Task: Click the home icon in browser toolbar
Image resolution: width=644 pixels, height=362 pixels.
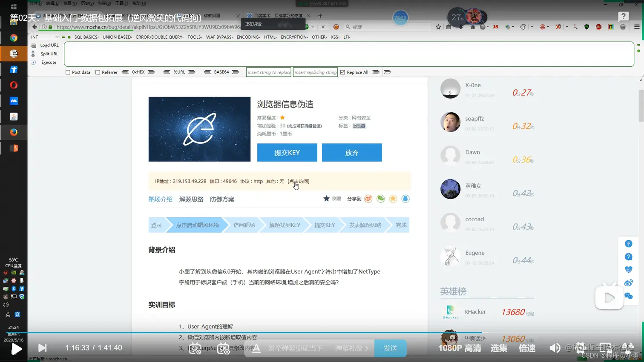Action: click(x=473, y=27)
